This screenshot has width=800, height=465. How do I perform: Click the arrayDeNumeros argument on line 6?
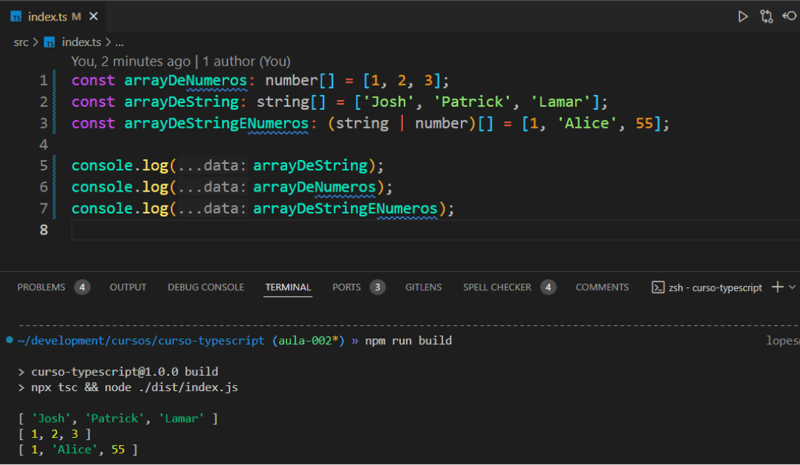tap(314, 187)
